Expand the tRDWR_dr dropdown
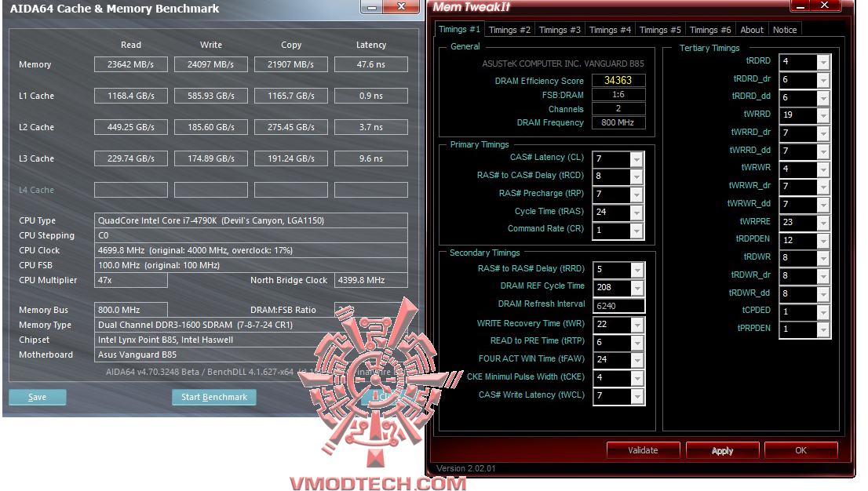 (824, 276)
